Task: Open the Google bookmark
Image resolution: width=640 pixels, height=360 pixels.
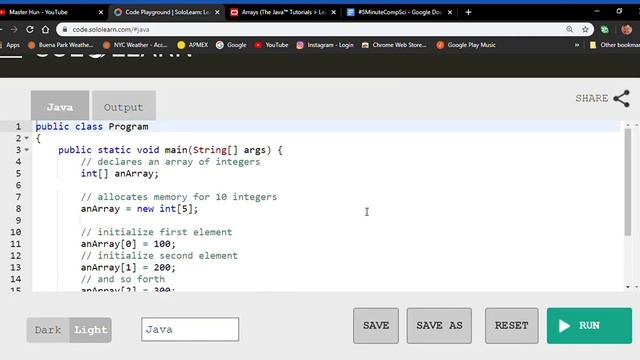Action: click(231, 45)
